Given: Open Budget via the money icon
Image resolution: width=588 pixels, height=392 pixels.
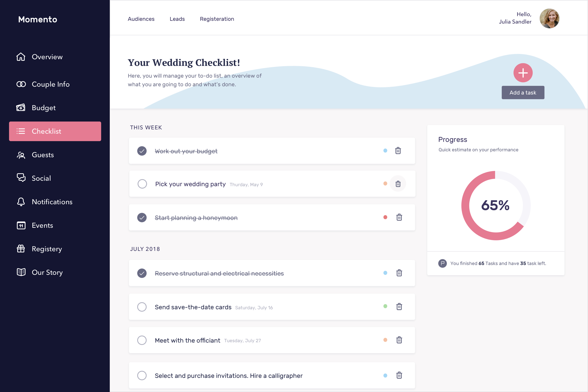Looking at the screenshot, I should coord(21,108).
